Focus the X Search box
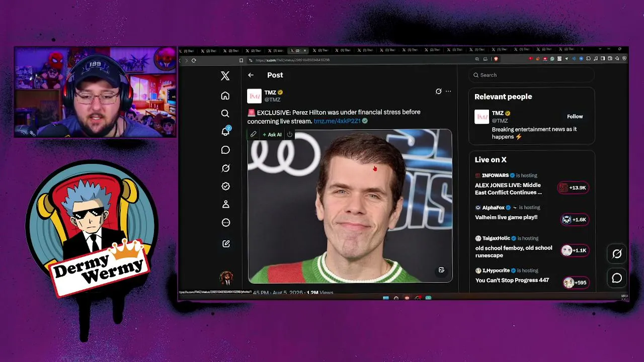The height and width of the screenshot is (362, 644). [x=531, y=75]
